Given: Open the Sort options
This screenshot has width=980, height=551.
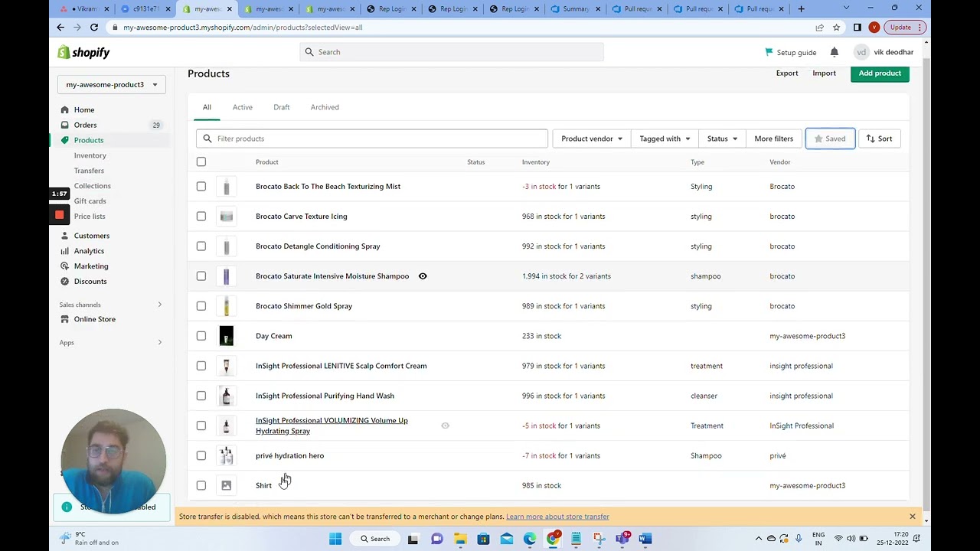Looking at the screenshot, I should pyautogui.click(x=879, y=139).
